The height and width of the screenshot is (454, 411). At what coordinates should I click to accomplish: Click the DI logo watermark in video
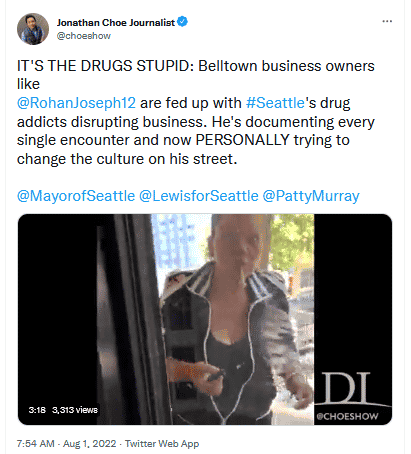(x=347, y=388)
